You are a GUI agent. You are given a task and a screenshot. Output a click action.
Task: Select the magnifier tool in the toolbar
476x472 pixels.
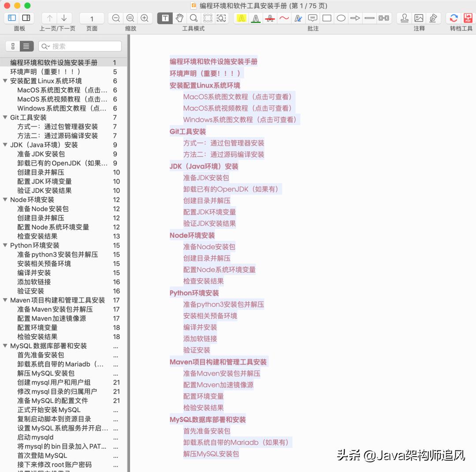[194, 18]
